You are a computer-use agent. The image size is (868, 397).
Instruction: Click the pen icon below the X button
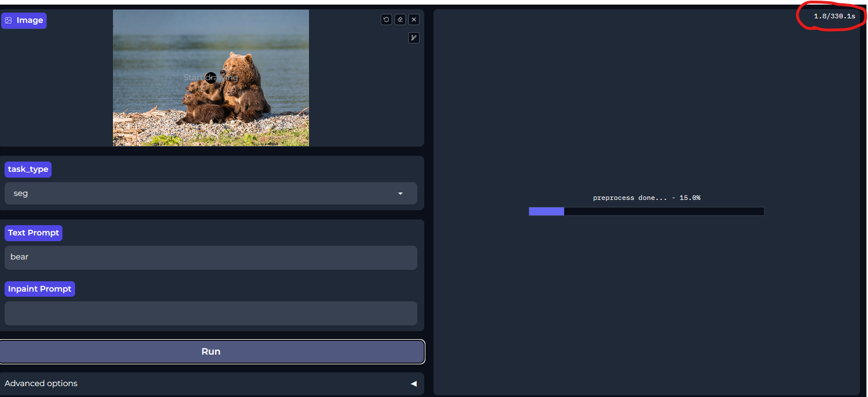tap(413, 37)
